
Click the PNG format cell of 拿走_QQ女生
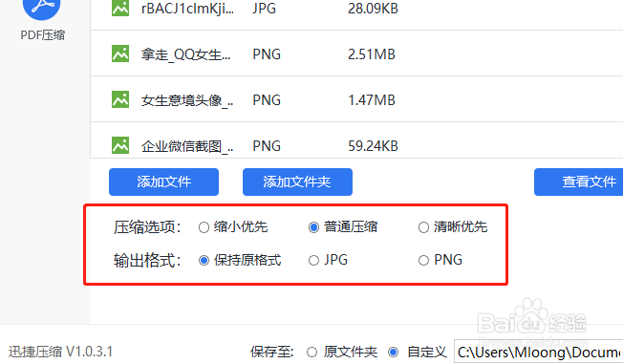(x=267, y=54)
